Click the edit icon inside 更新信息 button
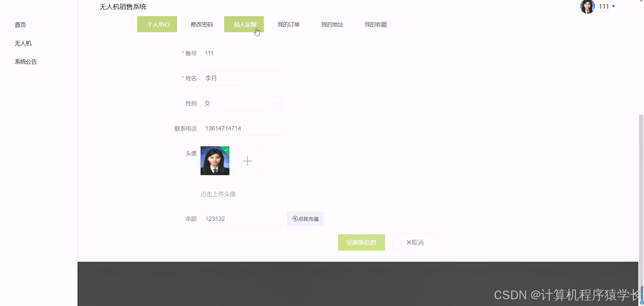This screenshot has height=306, width=644. (350, 242)
